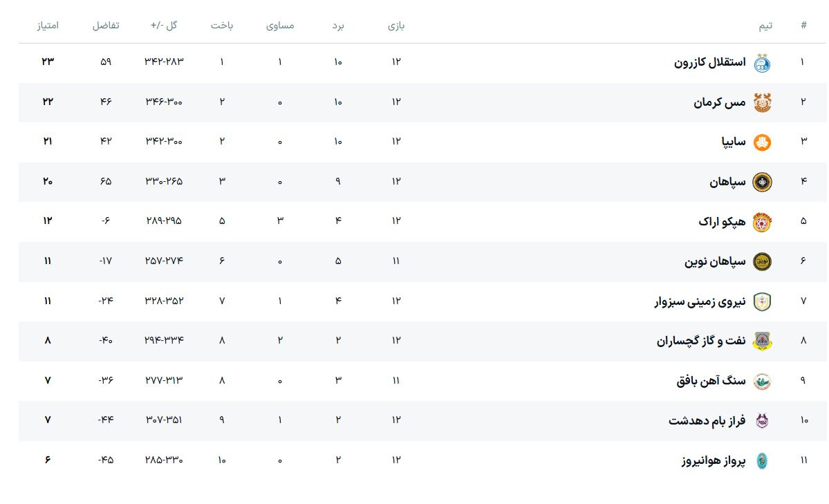The height and width of the screenshot is (504, 829).
Task: Click the سپاهان team logo
Action: click(762, 183)
